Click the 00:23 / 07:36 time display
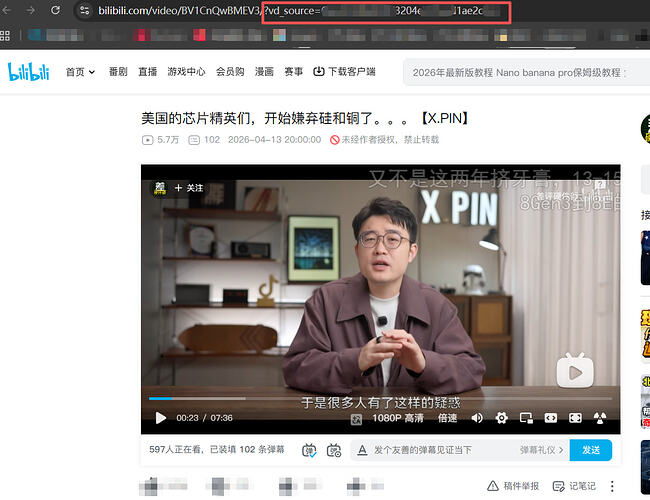Viewport: 650px width, 500px height. 204,418
